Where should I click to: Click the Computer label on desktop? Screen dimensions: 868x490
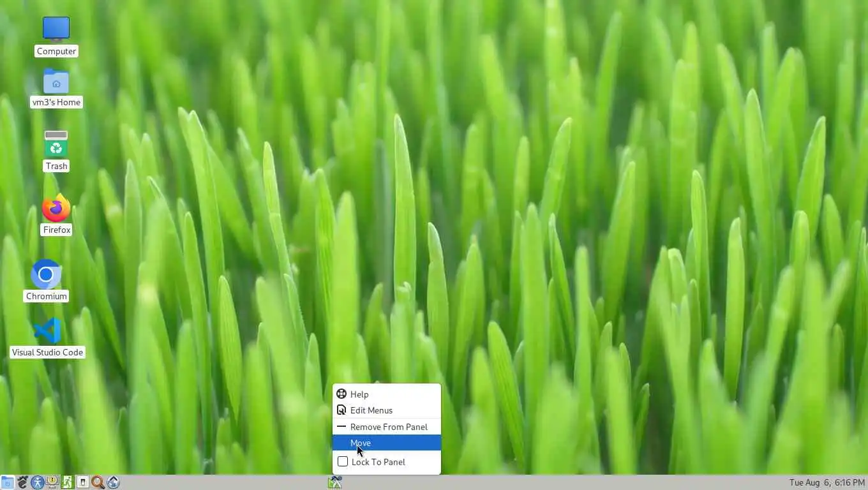tap(56, 51)
